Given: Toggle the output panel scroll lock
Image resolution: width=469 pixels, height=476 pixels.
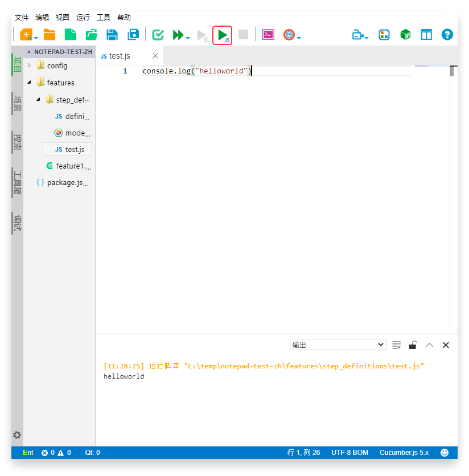Looking at the screenshot, I should pyautogui.click(x=413, y=345).
